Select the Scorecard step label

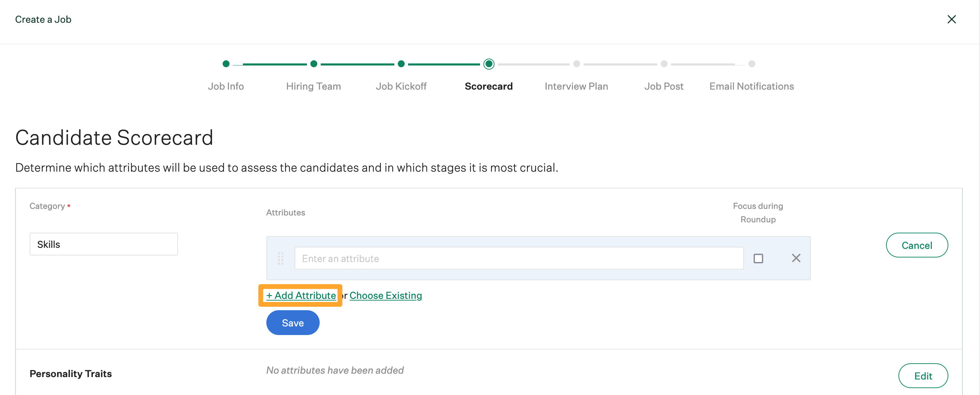tap(489, 86)
